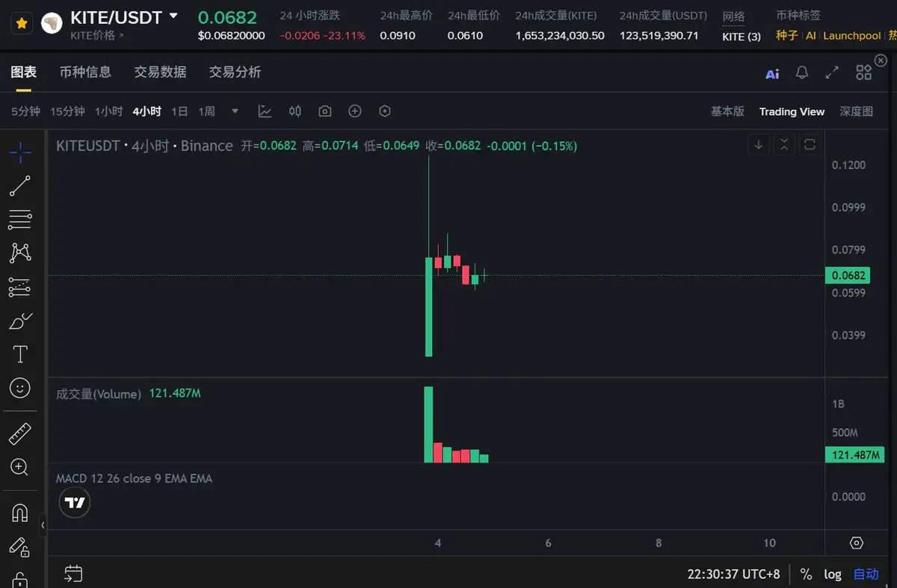The image size is (897, 588).
Task: Click the 成交量(Volume) indicator label
Action: click(x=99, y=394)
